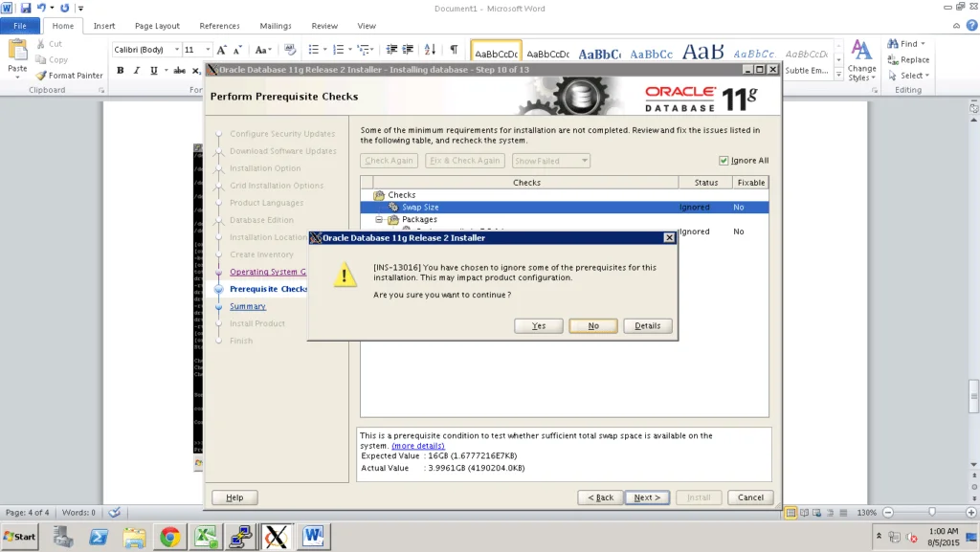Expand the Word styles gallery
980x552 pixels.
pyautogui.click(x=838, y=74)
